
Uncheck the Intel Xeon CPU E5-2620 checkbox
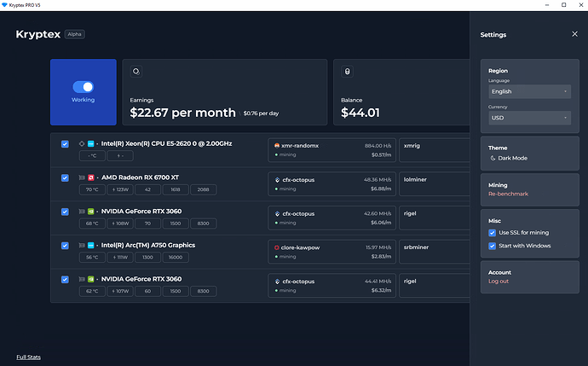[65, 144]
